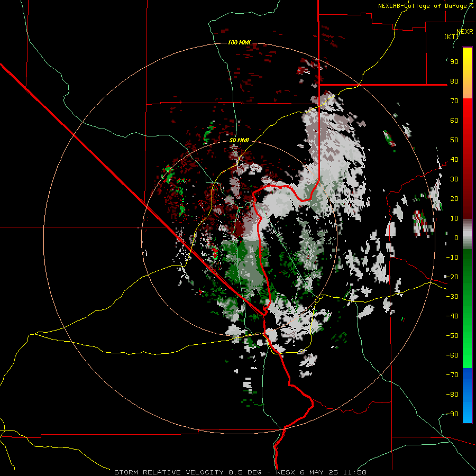Click the -60 value on the velocity scale
This screenshot has height=476, width=476.
coord(452,355)
